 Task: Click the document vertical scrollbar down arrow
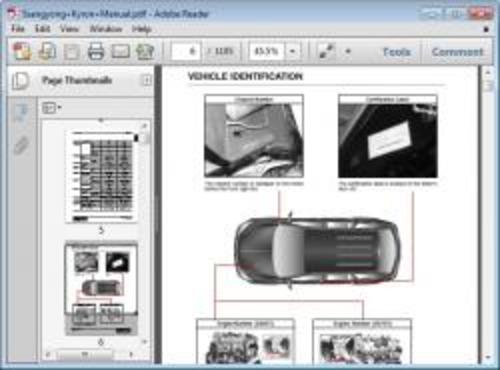pyautogui.click(x=488, y=357)
